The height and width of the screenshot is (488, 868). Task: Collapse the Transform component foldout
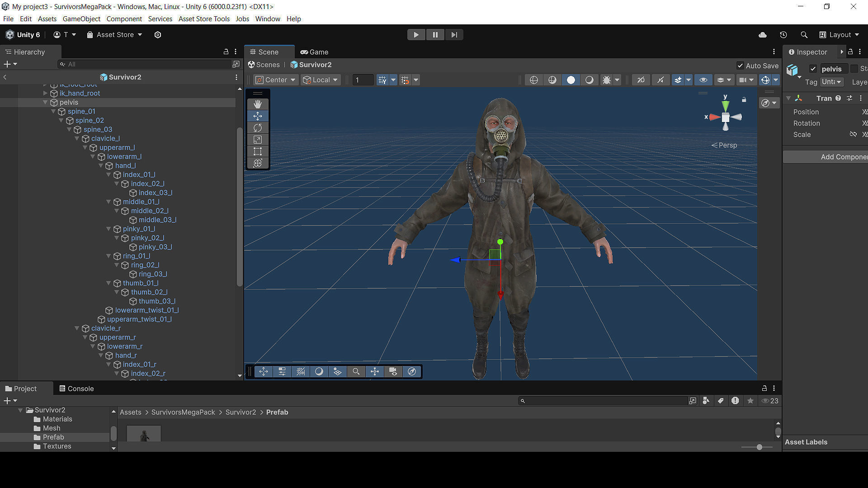788,98
